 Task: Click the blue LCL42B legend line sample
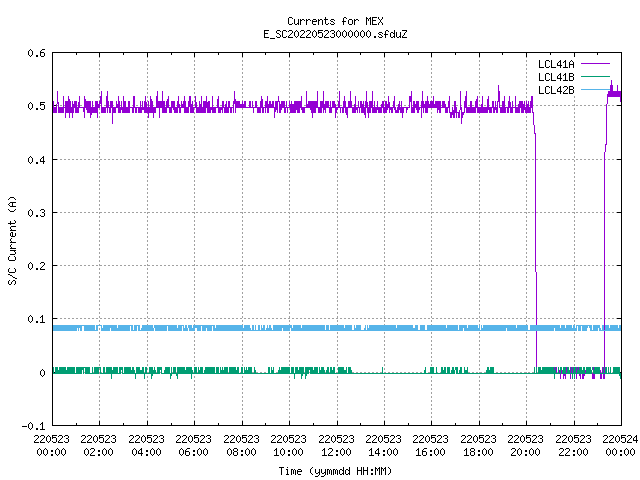pyautogui.click(x=595, y=90)
